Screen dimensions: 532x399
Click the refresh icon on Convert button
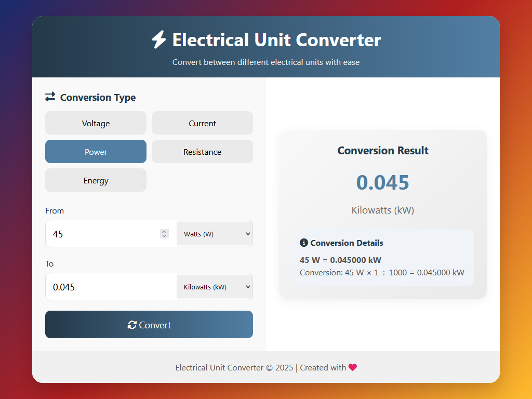point(132,325)
